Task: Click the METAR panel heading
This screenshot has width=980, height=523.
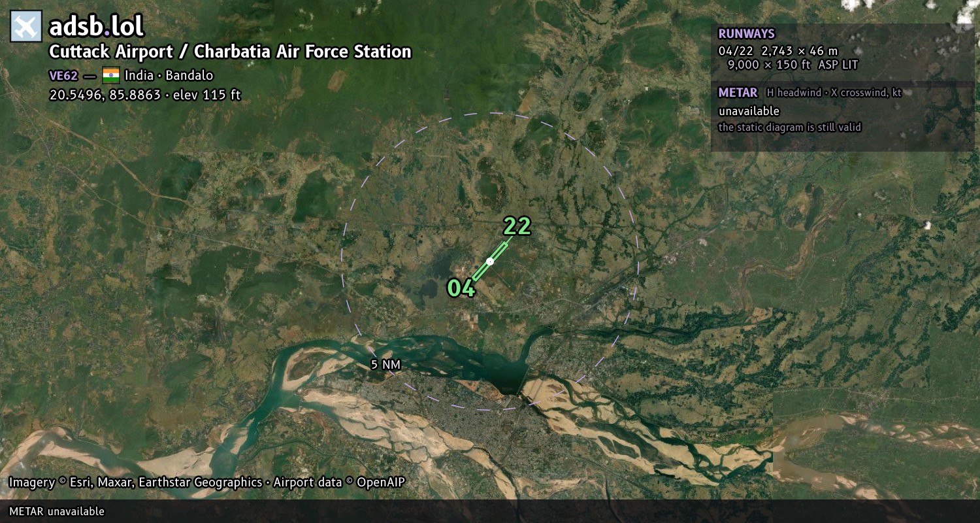Action: click(738, 93)
